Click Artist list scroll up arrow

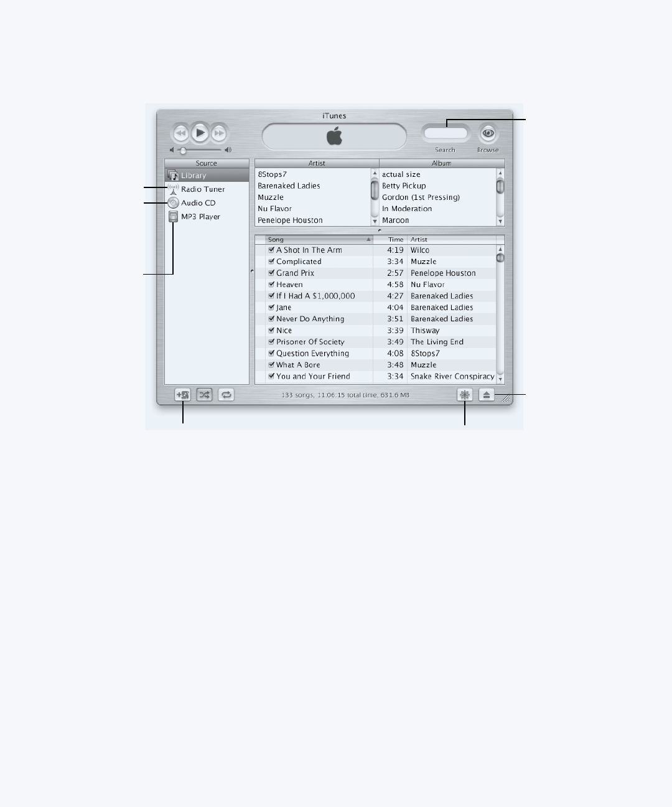[375, 173]
